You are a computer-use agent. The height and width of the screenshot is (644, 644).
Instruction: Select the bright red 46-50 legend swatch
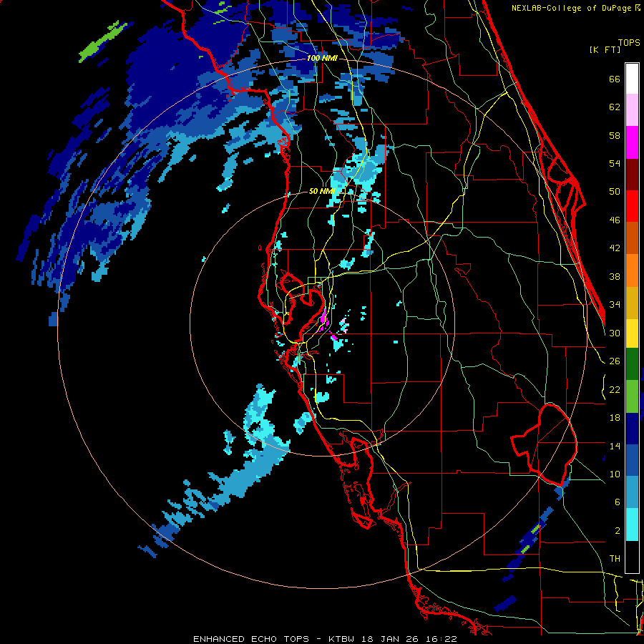632,206
